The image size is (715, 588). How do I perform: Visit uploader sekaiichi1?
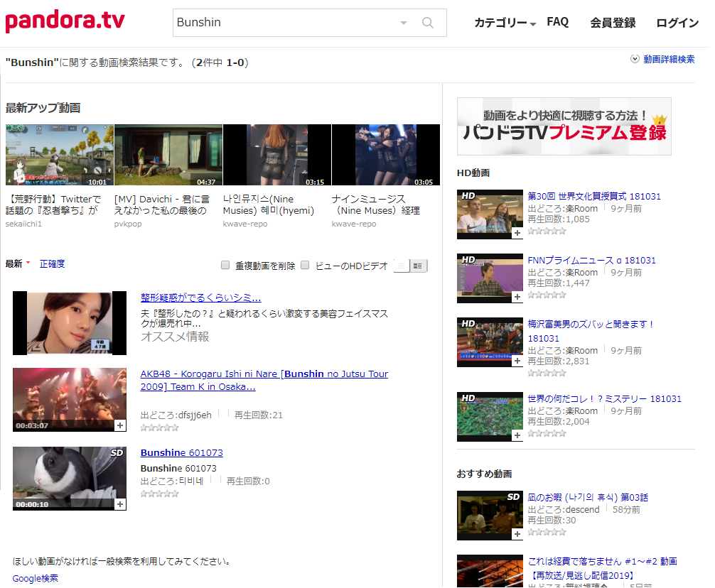[23, 224]
